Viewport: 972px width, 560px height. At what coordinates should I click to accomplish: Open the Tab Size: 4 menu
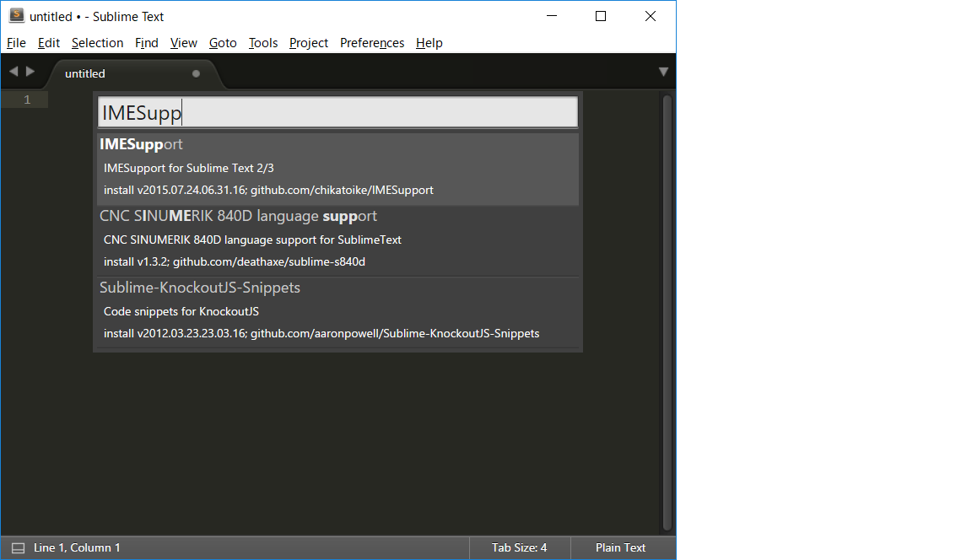coord(519,547)
